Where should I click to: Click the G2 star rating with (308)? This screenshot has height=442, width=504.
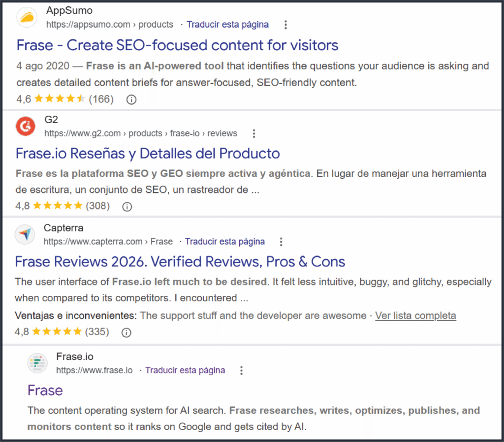click(63, 205)
